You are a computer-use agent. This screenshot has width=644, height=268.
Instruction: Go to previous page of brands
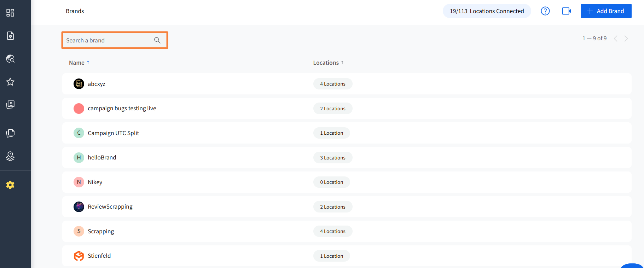pyautogui.click(x=616, y=39)
